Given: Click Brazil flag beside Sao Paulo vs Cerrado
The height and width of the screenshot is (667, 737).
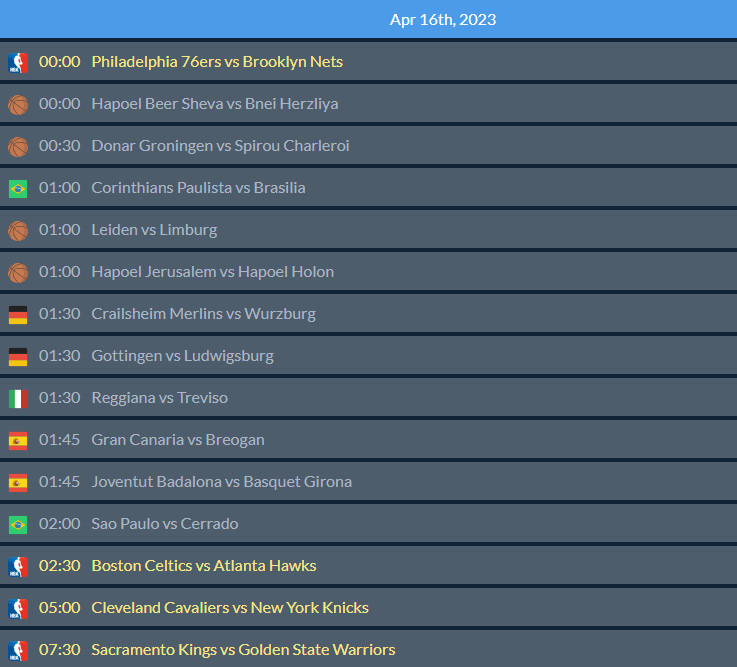Looking at the screenshot, I should [18, 525].
